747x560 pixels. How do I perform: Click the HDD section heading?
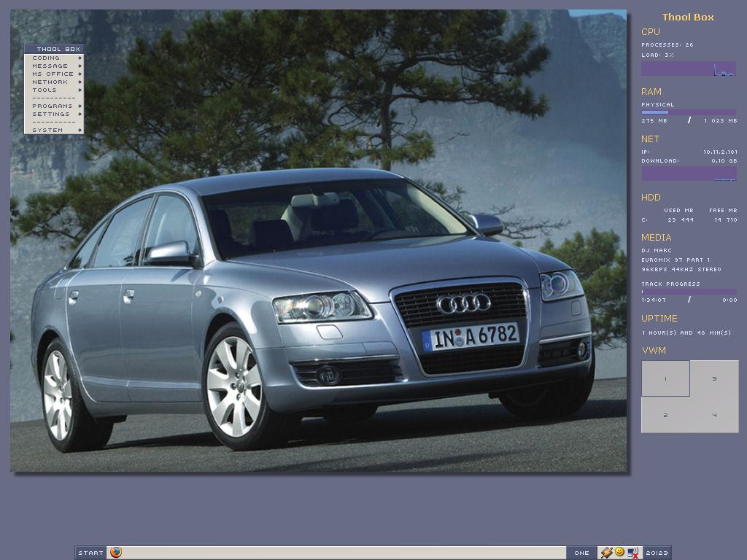[x=651, y=197]
